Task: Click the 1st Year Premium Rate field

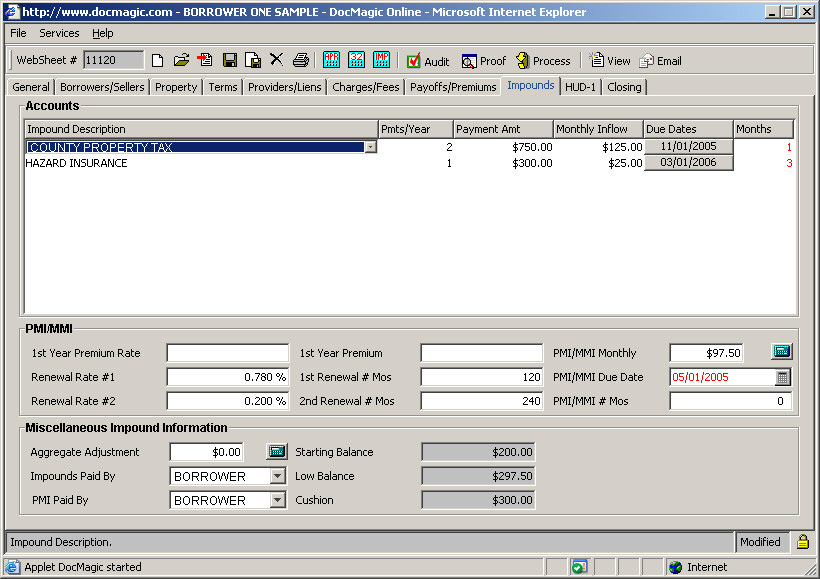Action: [x=227, y=353]
